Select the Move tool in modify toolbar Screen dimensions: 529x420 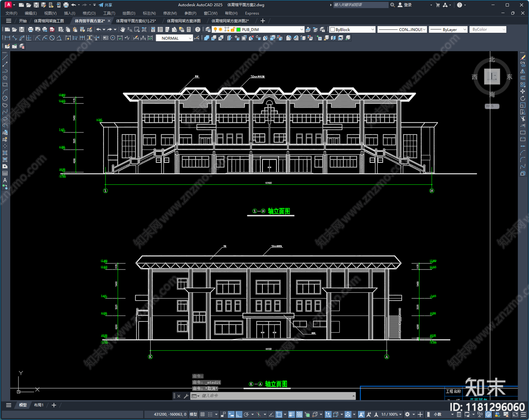(523, 91)
